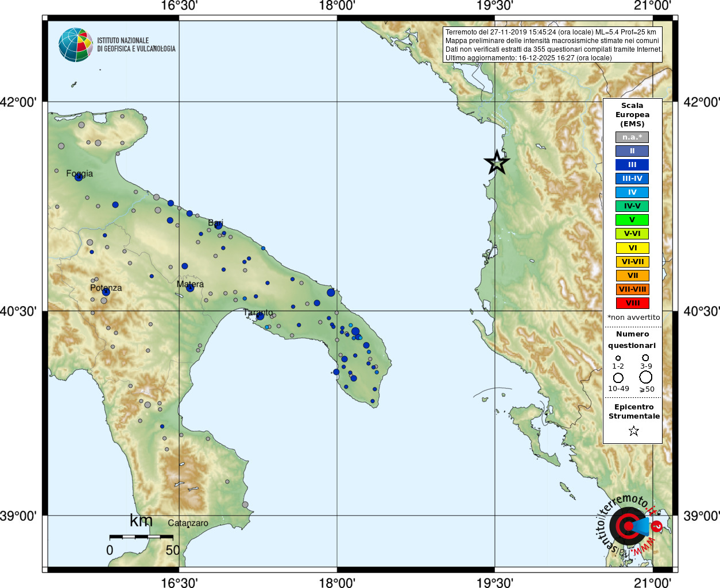
Task: Select the intensity VIII red swatch
Action: [632, 303]
